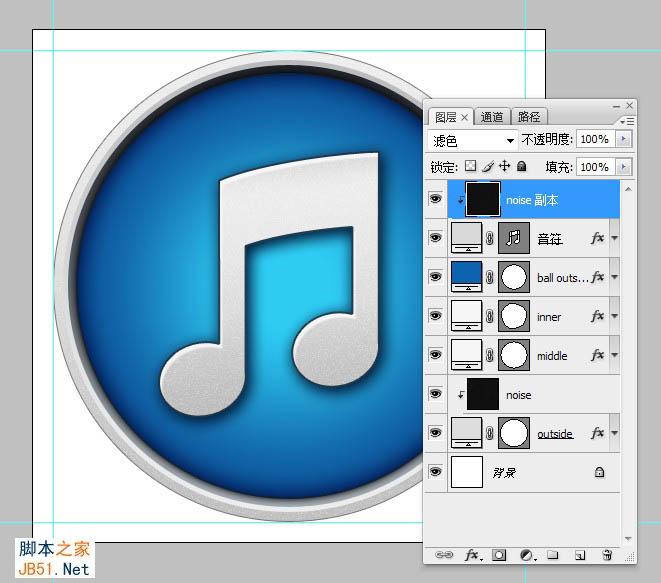The image size is (661, 583).
Task: Hide the 音符 layer
Action: point(435,238)
